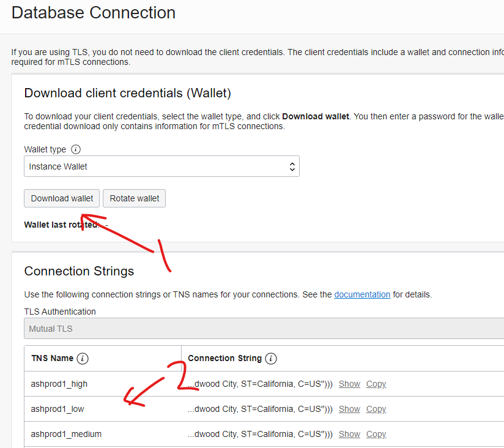
Task: Copy connection string for ashprod1_medium
Action: [376, 434]
